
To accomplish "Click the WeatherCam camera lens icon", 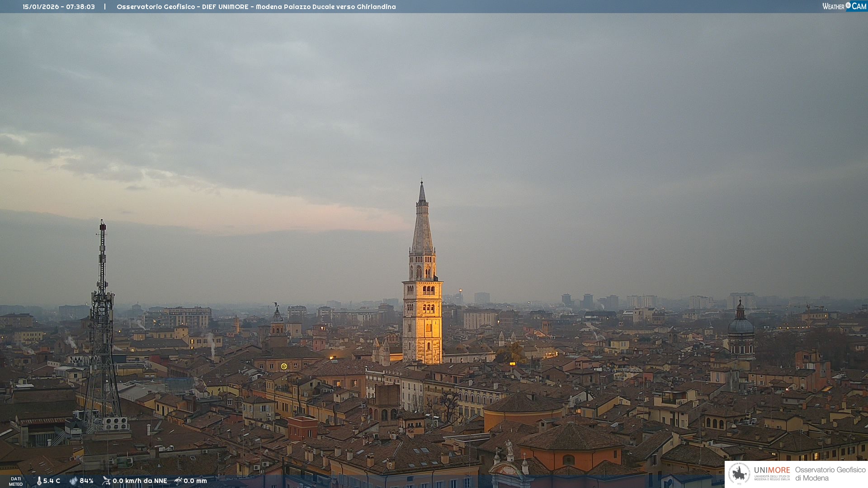I will tap(848, 5).
